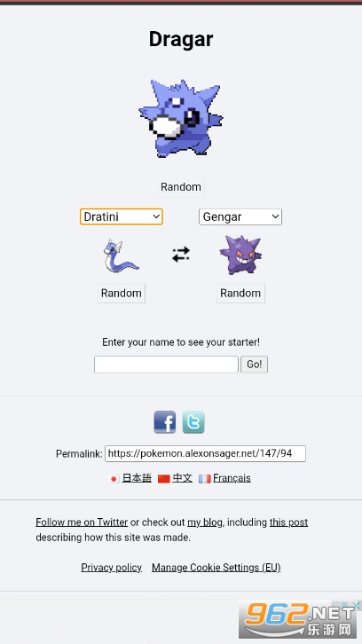Click the Go! button

(254, 365)
